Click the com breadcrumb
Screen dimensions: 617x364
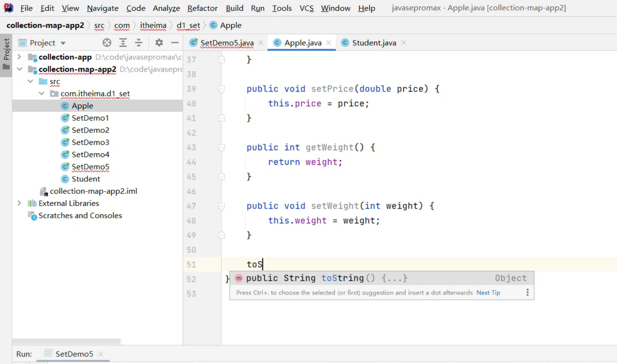[122, 25]
